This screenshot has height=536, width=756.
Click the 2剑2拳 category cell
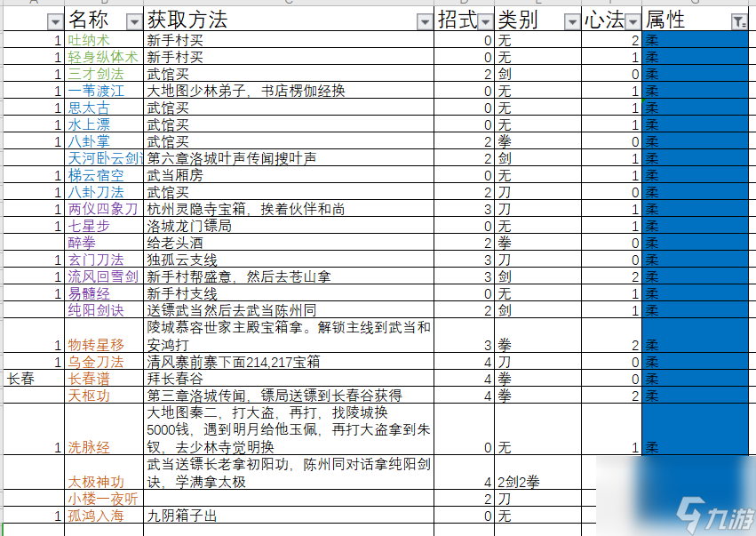coord(538,473)
